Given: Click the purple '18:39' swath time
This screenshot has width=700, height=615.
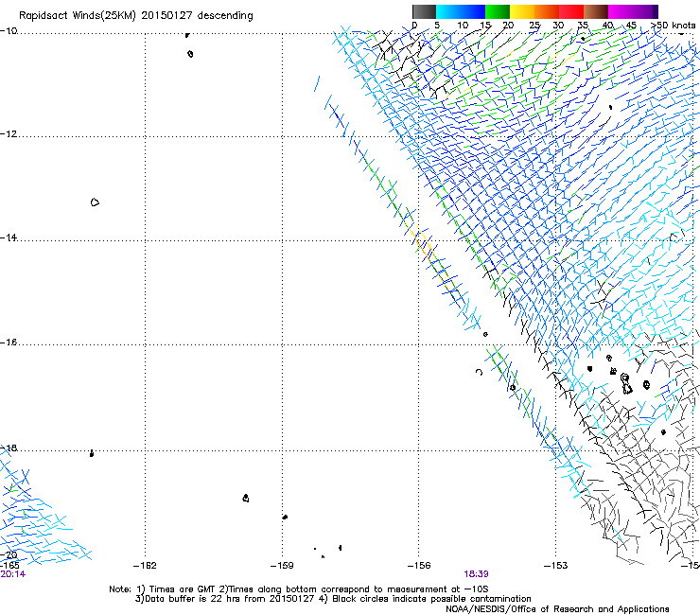Looking at the screenshot, I should 476,574.
